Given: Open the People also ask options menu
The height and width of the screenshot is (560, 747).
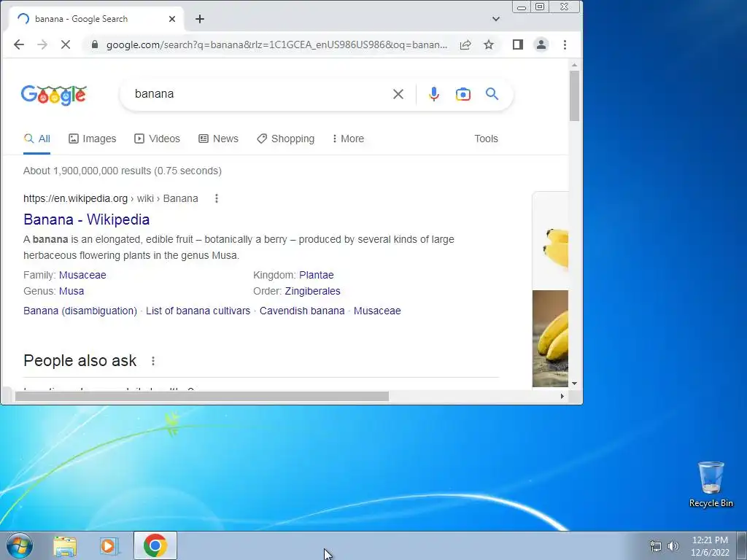Looking at the screenshot, I should coord(153,361).
